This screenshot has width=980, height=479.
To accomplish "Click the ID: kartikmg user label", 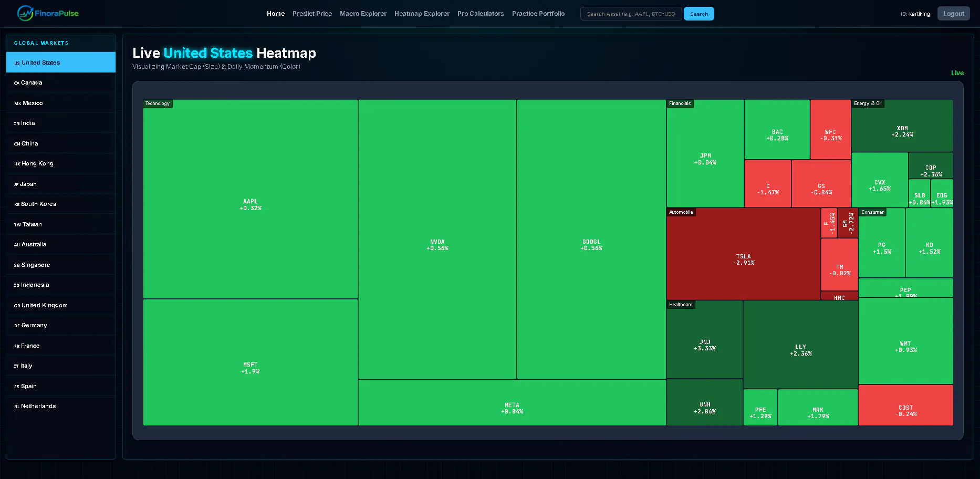I will point(915,14).
